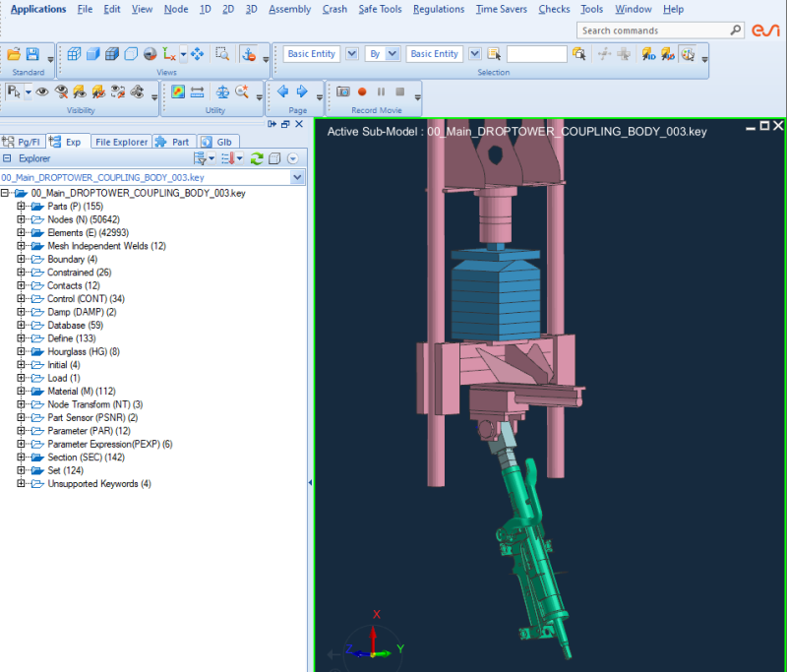Click the anchor view icon in Views toolbar
The image size is (787, 672).
249,55
